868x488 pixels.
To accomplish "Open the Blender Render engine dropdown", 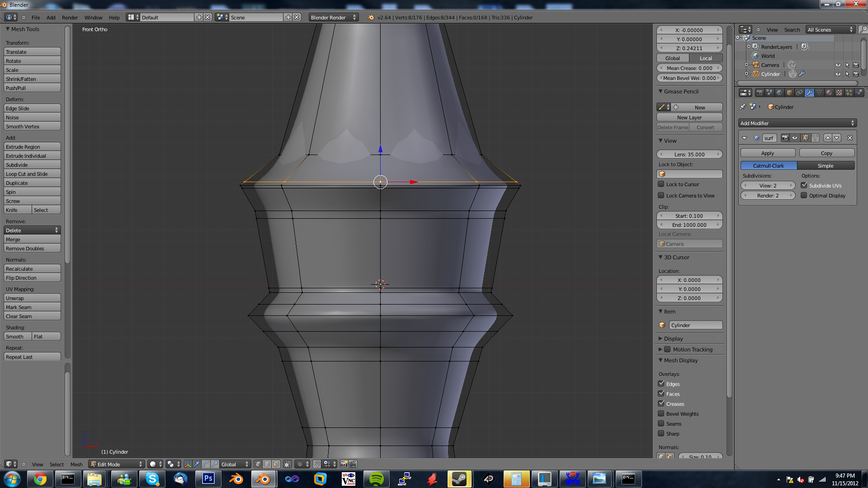I will point(334,17).
